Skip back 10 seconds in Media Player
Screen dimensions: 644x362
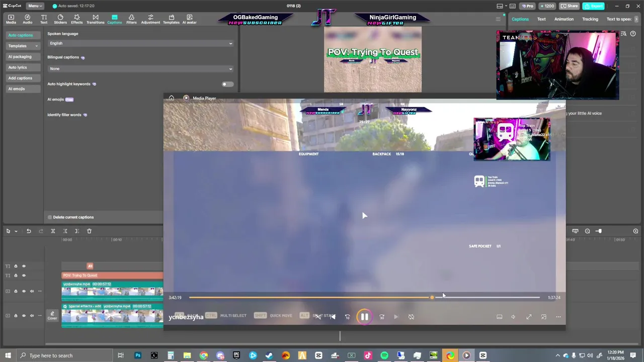point(347,317)
